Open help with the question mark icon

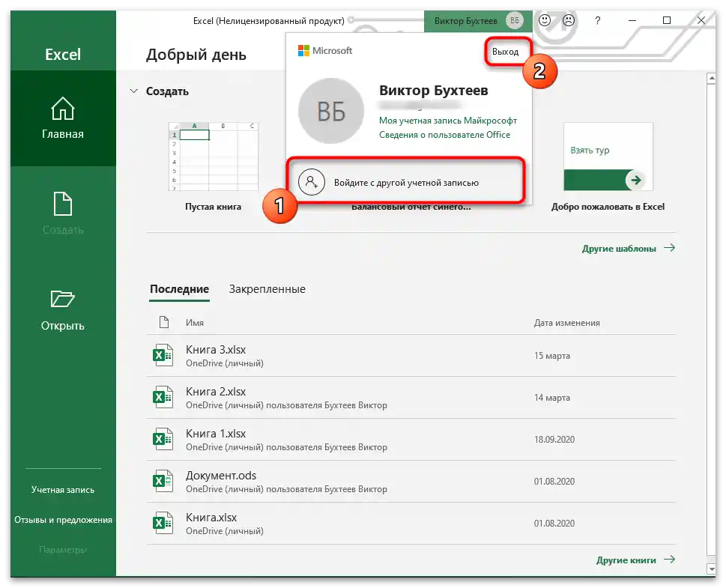click(598, 20)
